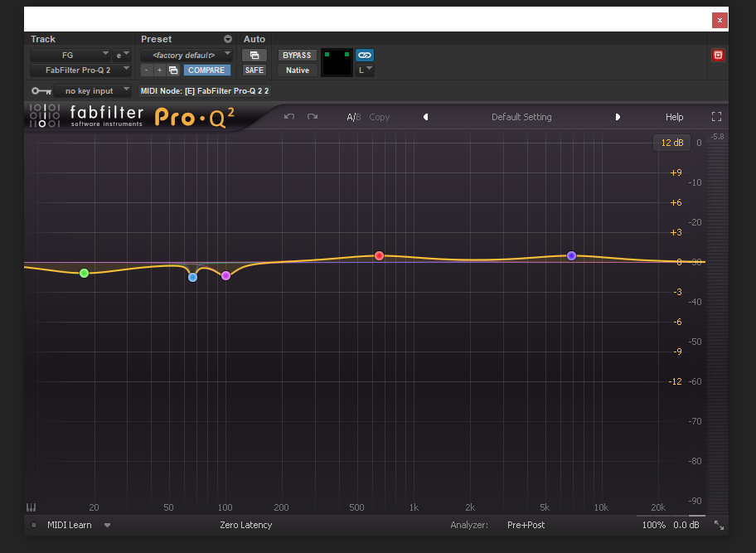Open the no key input dropdown

[93, 90]
